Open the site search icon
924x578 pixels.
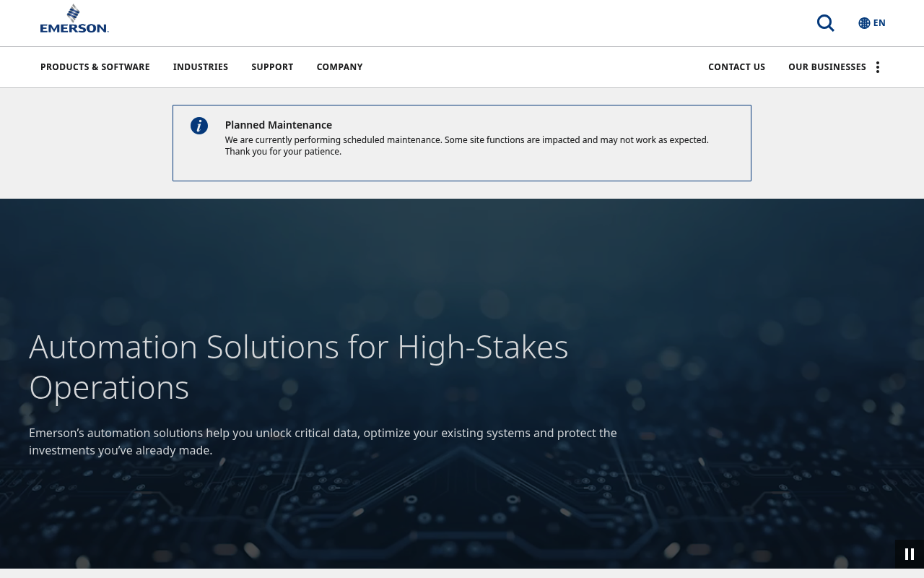tap(825, 23)
